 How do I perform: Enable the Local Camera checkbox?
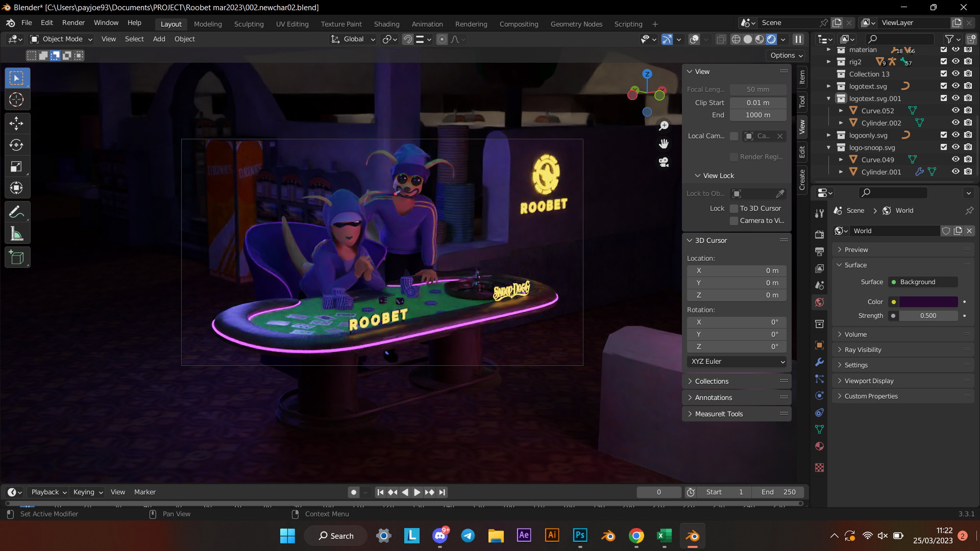[x=734, y=136]
